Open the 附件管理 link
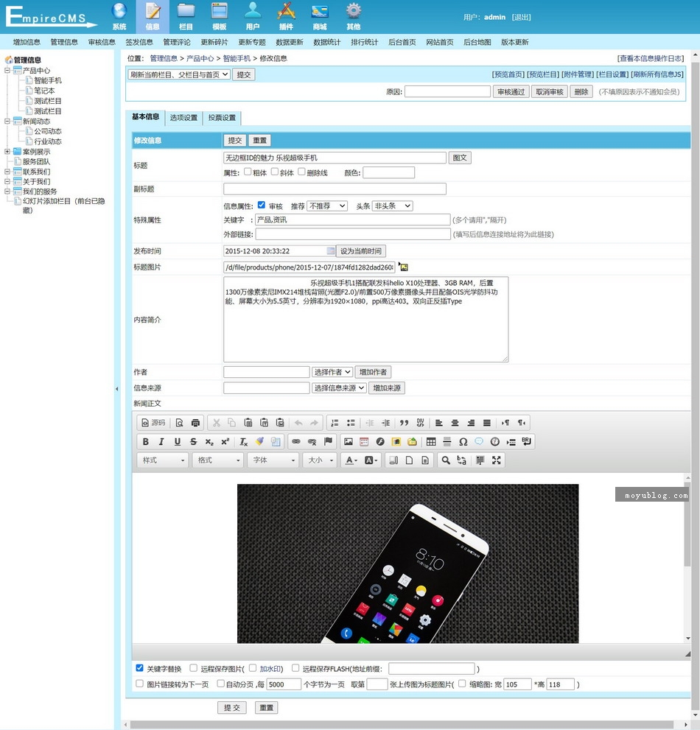Viewport: 700px width, 730px height. pyautogui.click(x=578, y=74)
